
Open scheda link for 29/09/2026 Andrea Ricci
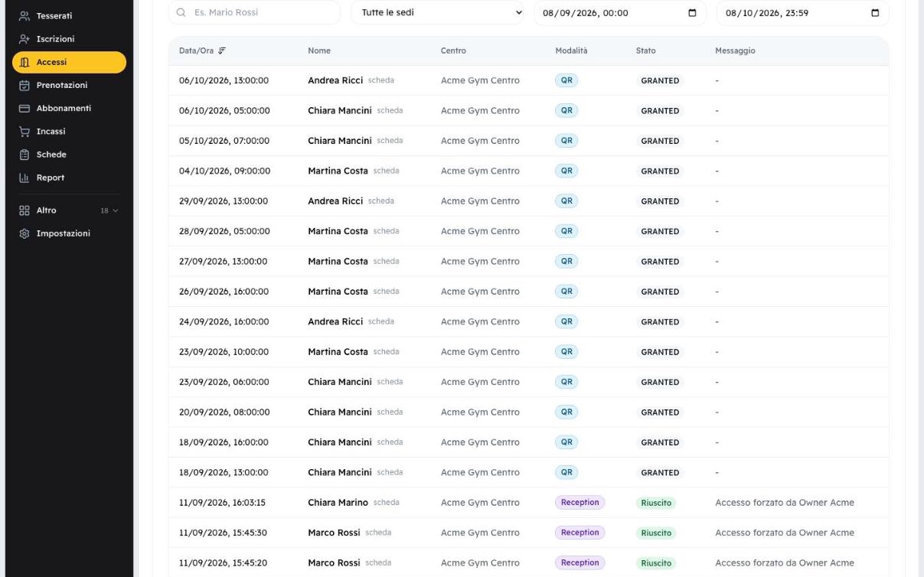pyautogui.click(x=380, y=201)
